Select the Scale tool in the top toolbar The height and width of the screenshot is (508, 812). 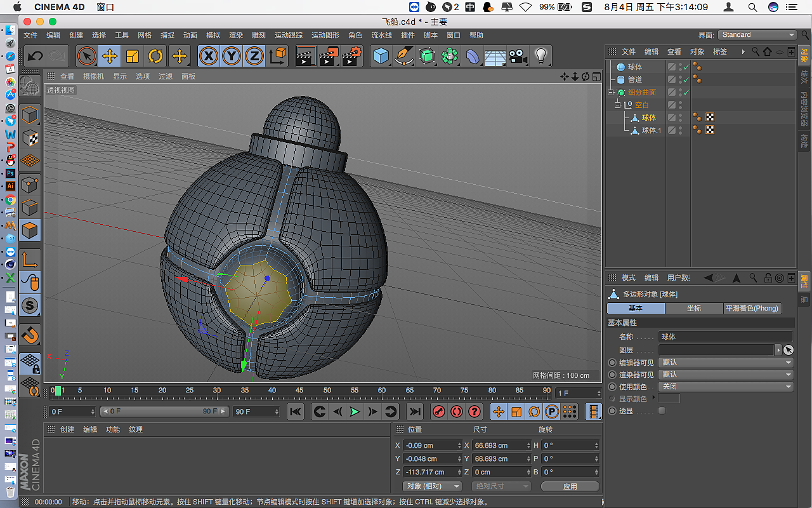coord(133,56)
